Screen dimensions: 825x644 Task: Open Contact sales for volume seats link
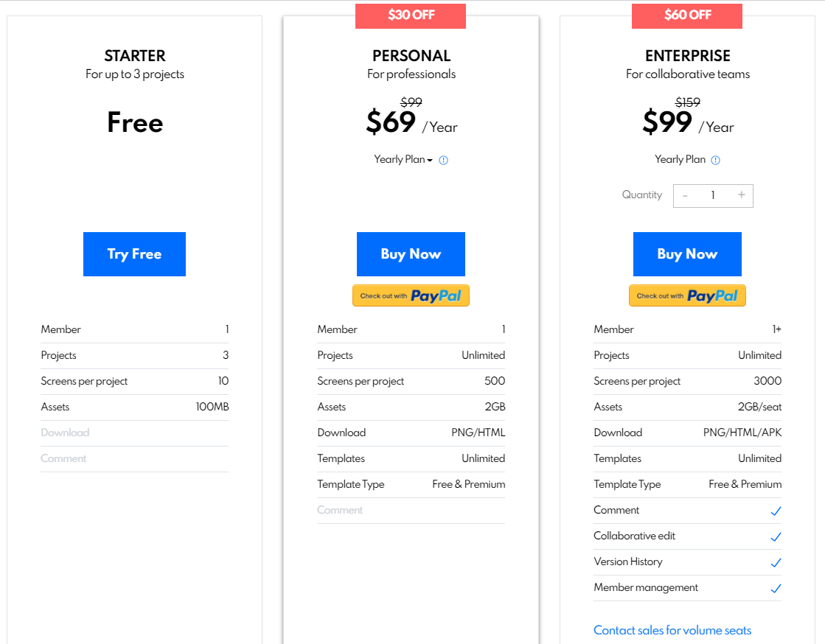(x=672, y=630)
